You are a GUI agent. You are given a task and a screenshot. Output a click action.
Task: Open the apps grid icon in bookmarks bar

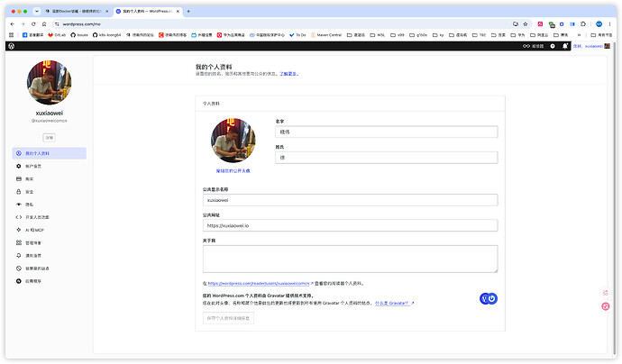point(11,35)
